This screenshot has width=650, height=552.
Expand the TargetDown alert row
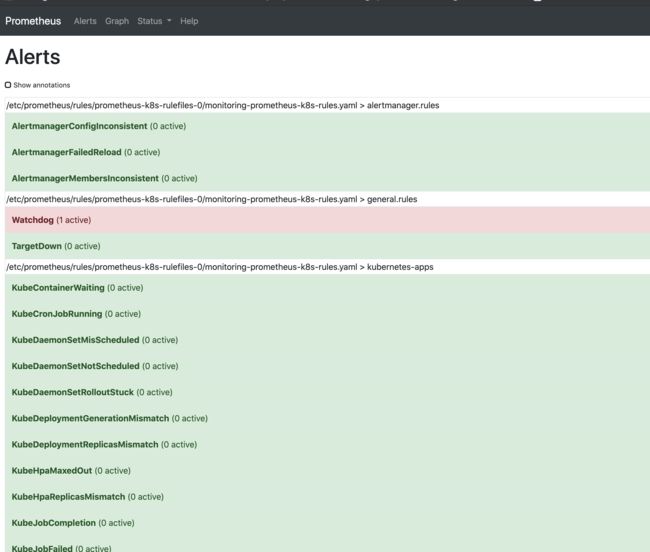pyautogui.click(x=327, y=246)
